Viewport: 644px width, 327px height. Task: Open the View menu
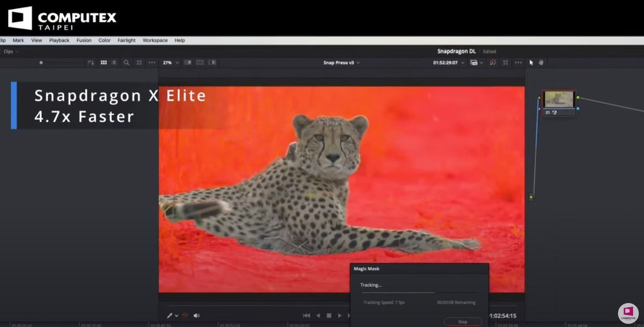[36, 40]
